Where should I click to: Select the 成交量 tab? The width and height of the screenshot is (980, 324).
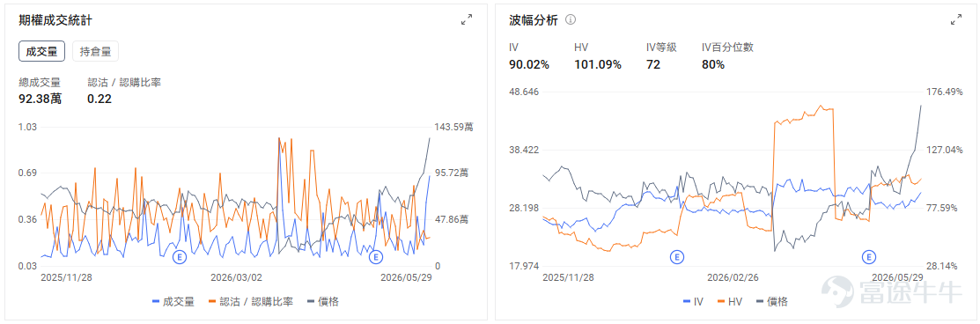[x=42, y=51]
